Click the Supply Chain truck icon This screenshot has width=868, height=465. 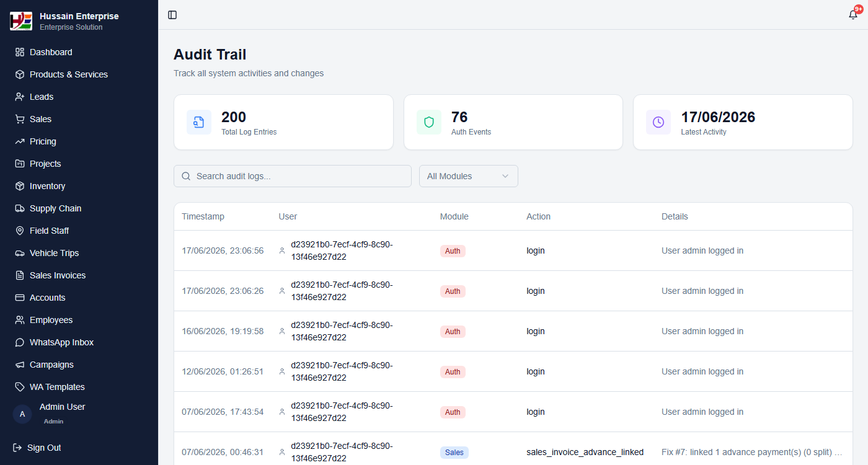20,208
